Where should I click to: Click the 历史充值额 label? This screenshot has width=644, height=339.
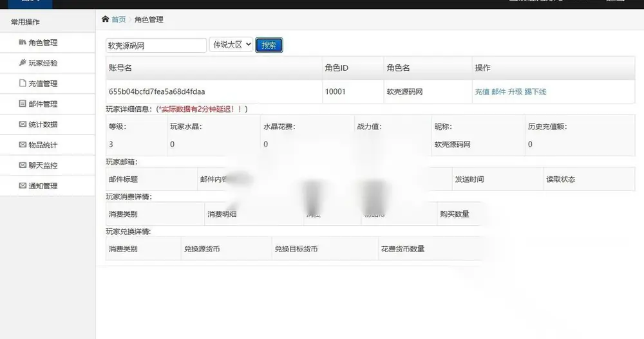tap(547, 127)
